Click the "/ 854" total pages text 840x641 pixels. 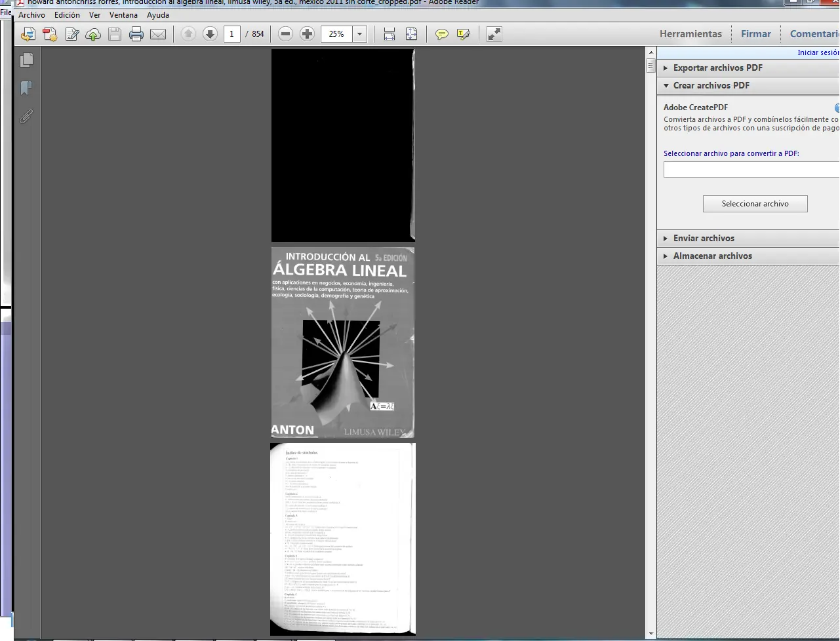coord(254,34)
